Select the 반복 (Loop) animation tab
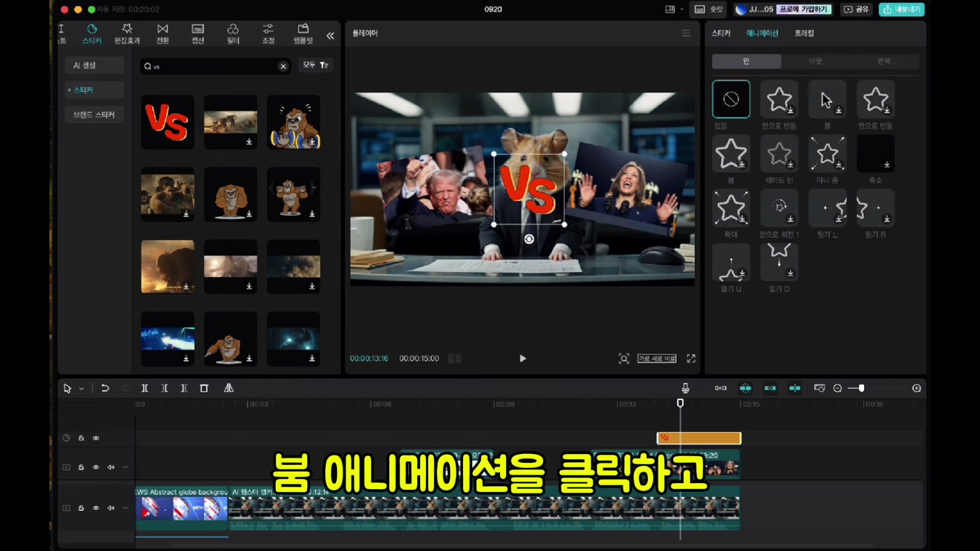The height and width of the screenshot is (551, 980). (x=884, y=61)
